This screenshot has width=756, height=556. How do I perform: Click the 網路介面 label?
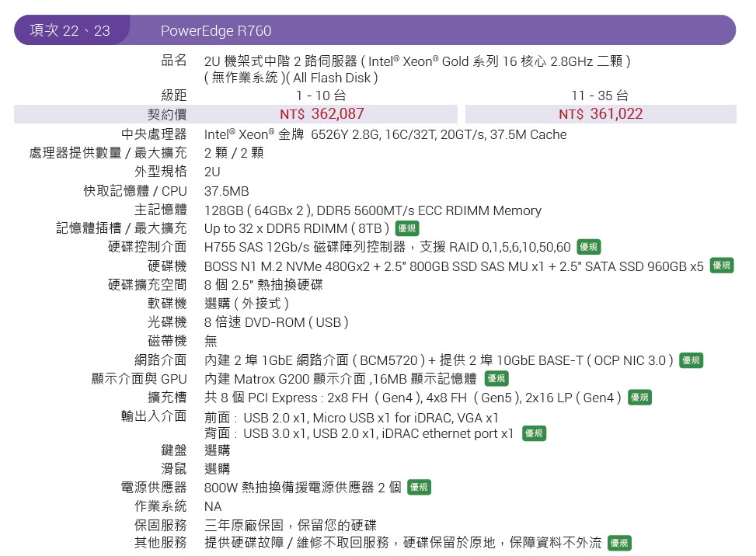click(161, 360)
